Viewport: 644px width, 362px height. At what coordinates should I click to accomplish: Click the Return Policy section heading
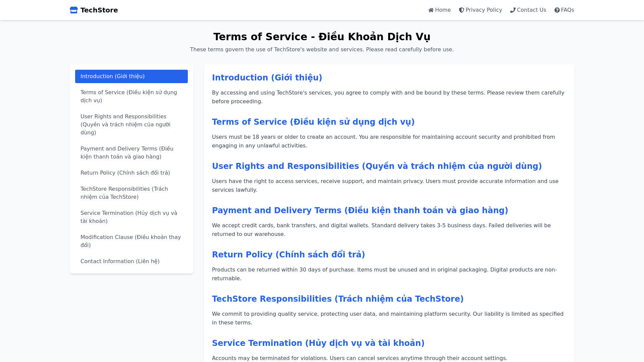(288, 255)
